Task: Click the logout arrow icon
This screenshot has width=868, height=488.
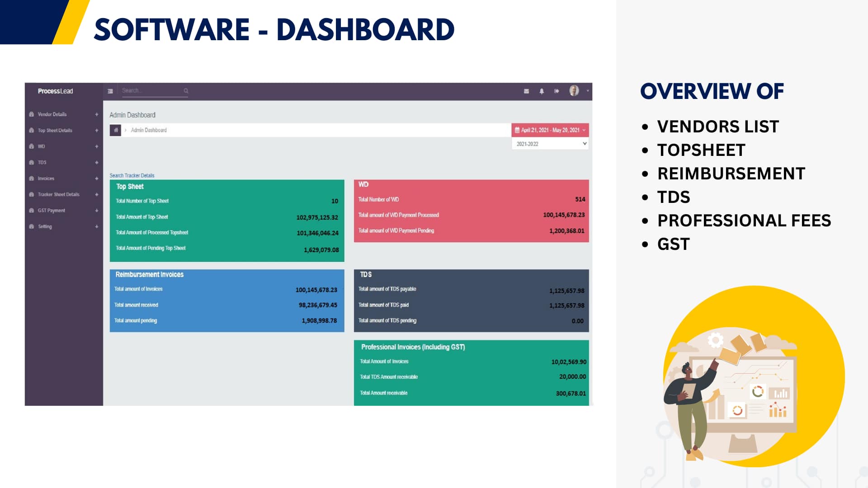Action: click(557, 91)
